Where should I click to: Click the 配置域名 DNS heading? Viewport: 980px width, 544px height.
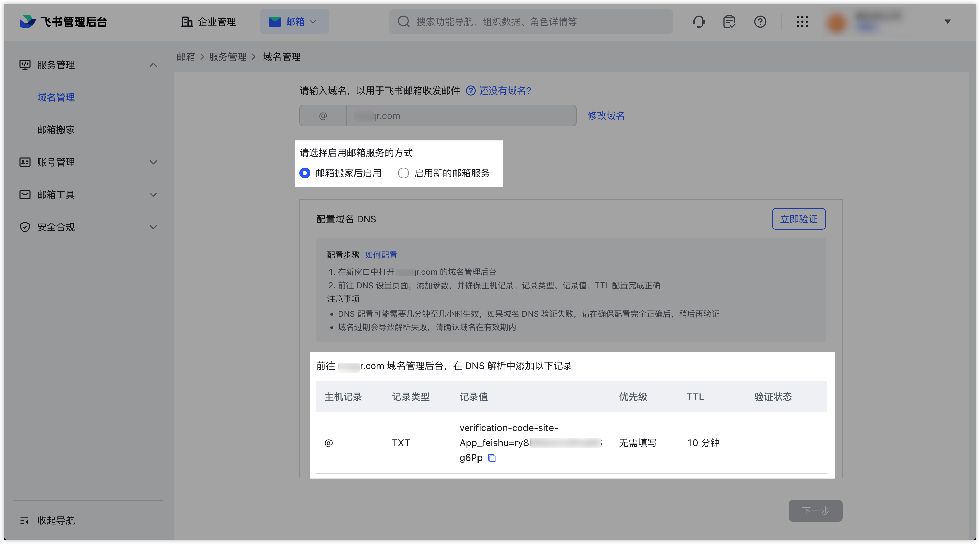tap(346, 219)
